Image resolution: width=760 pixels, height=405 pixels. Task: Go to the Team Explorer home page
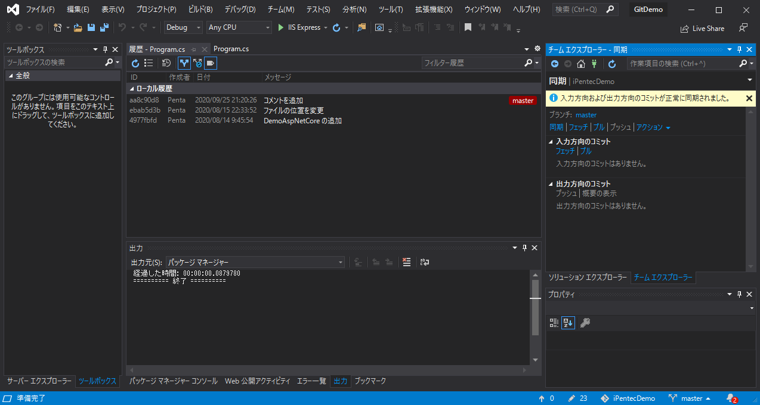pyautogui.click(x=581, y=63)
